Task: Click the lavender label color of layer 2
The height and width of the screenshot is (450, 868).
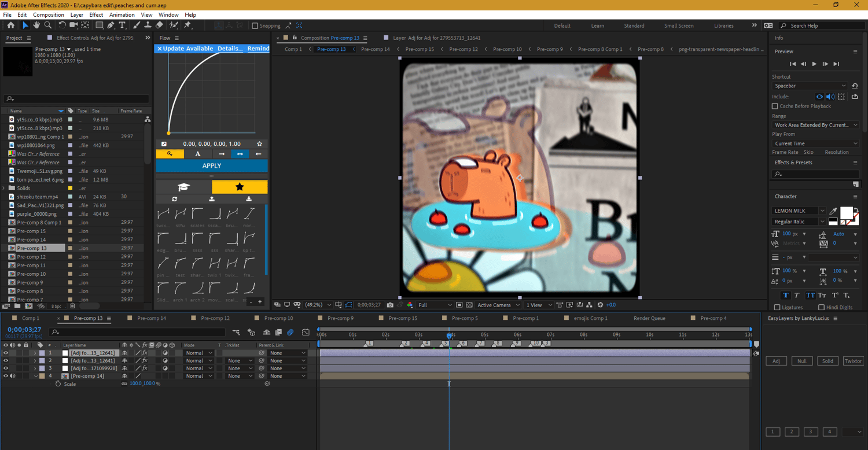Action: click(x=42, y=360)
